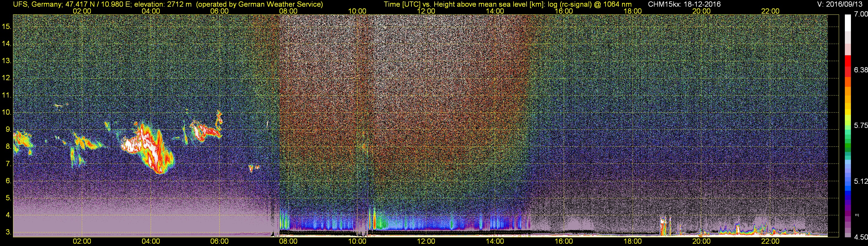Select the 8. km height axis label
Screen dimensions: 868x246
pyautogui.click(x=8, y=147)
